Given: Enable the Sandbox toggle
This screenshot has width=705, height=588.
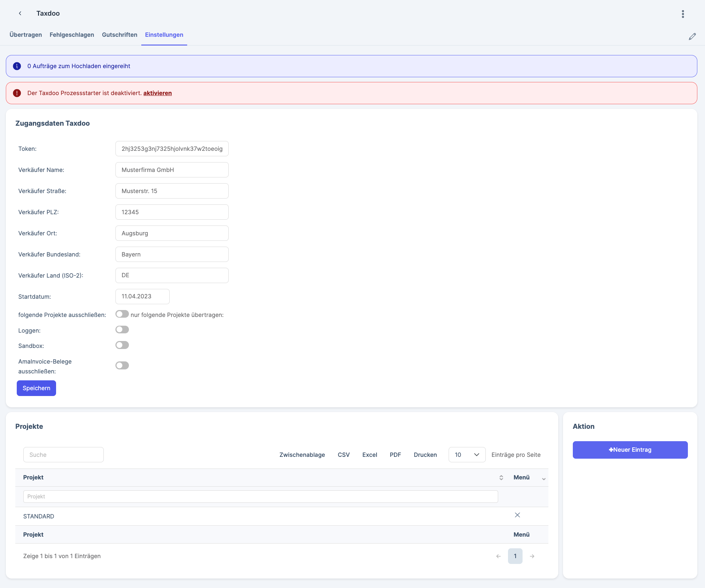Looking at the screenshot, I should (x=122, y=345).
